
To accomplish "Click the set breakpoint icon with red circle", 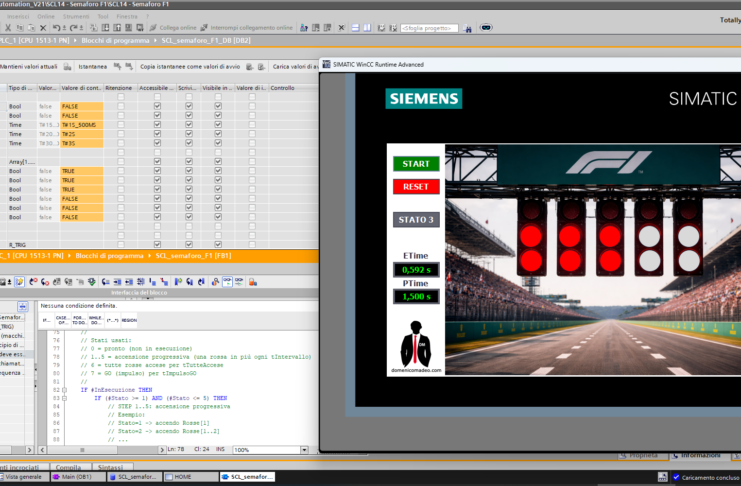I will 33,282.
